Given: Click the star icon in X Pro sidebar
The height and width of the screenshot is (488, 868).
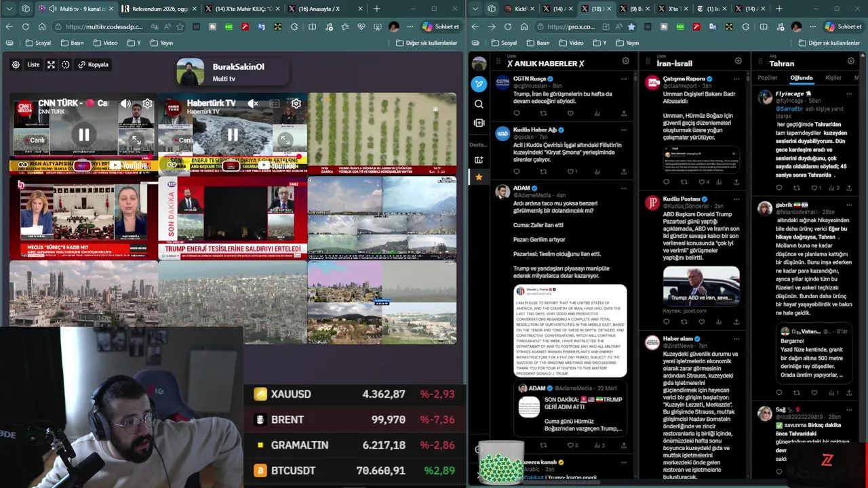Looking at the screenshot, I should click(x=479, y=177).
